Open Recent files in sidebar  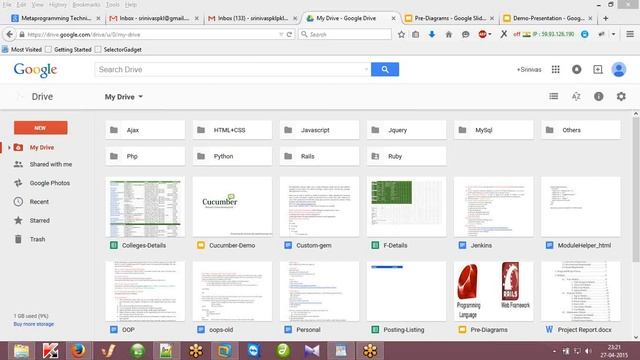tap(39, 202)
